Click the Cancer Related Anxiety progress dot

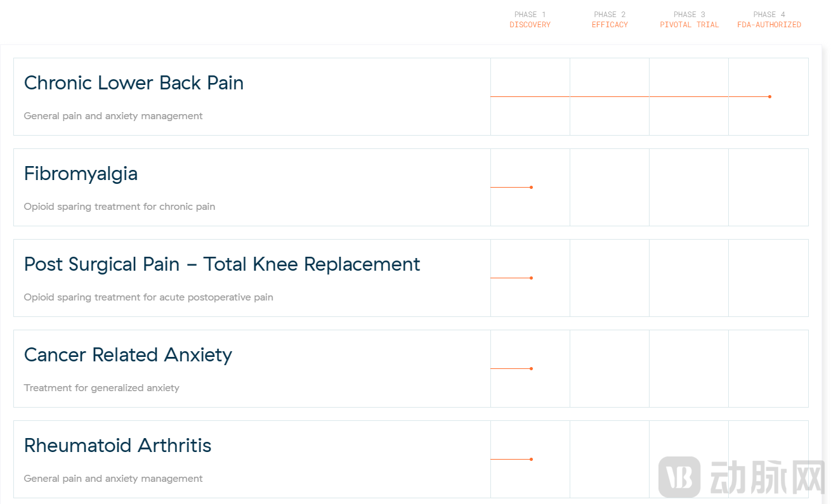point(531,368)
